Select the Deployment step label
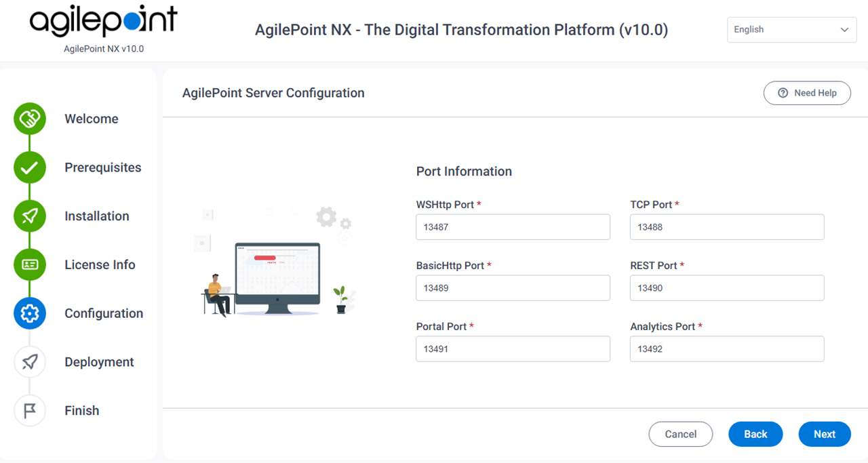This screenshot has height=463, width=868. [x=99, y=362]
